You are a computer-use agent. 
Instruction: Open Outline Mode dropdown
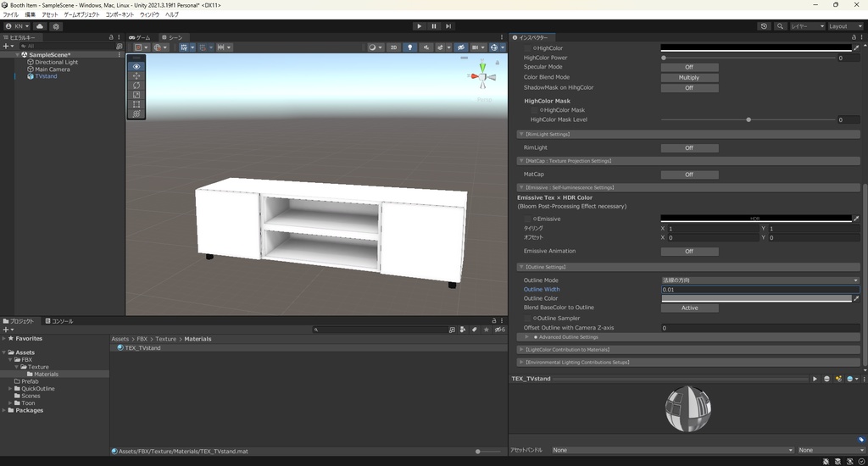(x=760, y=280)
